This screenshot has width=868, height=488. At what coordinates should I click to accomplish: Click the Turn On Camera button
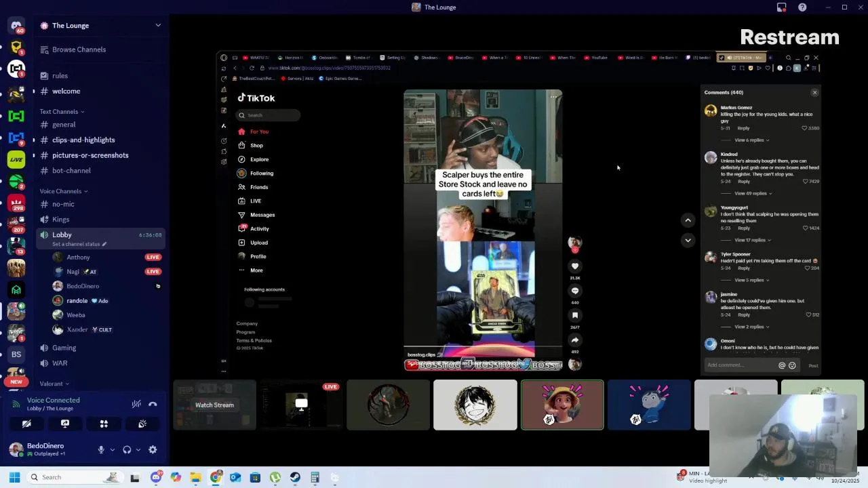[x=26, y=424]
